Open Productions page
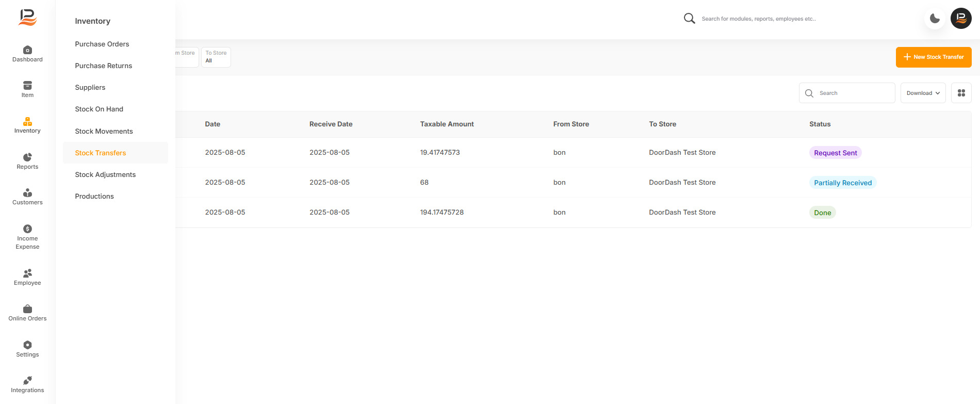Image resolution: width=980 pixels, height=404 pixels. pyautogui.click(x=94, y=196)
